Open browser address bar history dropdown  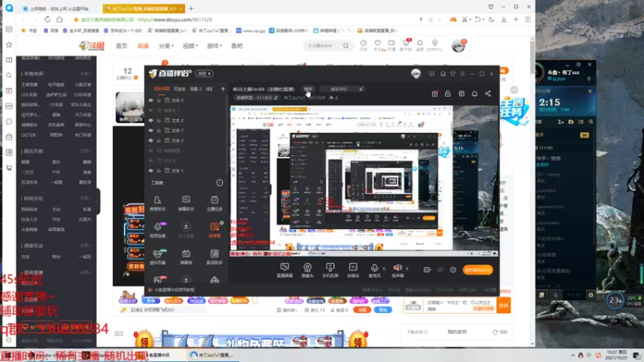pos(439,19)
